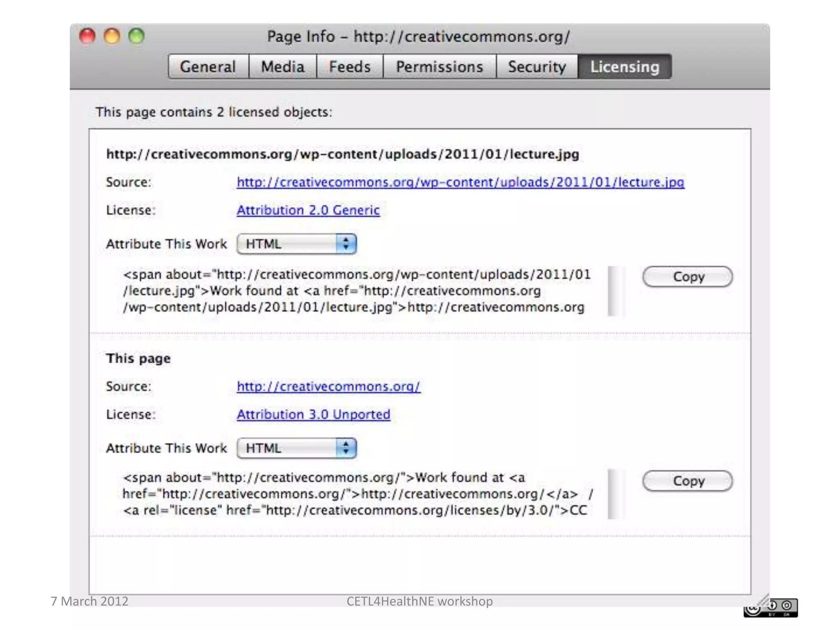Select the Feeds tab
This screenshot has width=840, height=630.
pos(349,66)
